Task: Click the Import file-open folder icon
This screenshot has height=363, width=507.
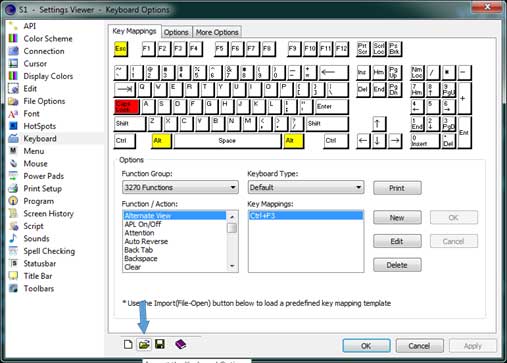Action: tap(144, 344)
